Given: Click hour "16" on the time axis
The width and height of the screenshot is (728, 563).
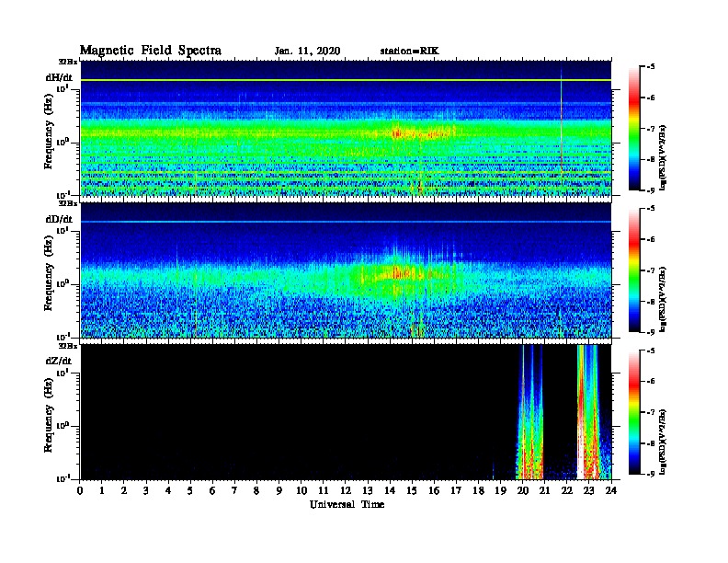Looking at the screenshot, I should [x=434, y=491].
